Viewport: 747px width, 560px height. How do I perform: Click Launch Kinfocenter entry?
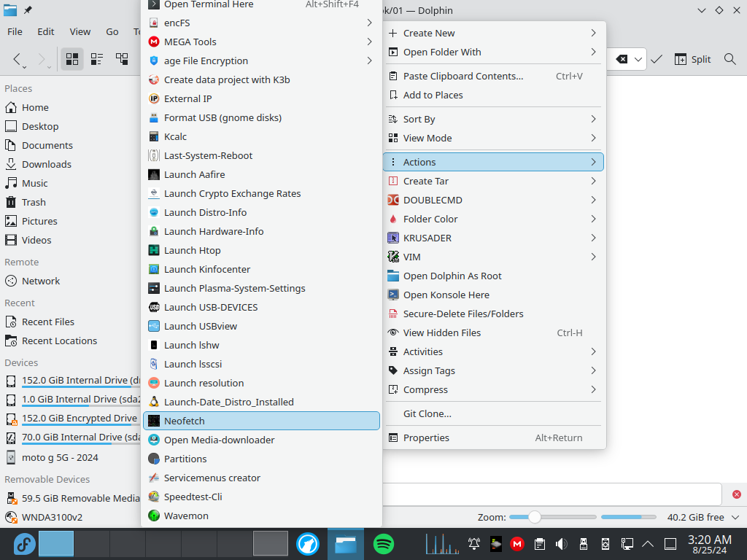pos(261,270)
